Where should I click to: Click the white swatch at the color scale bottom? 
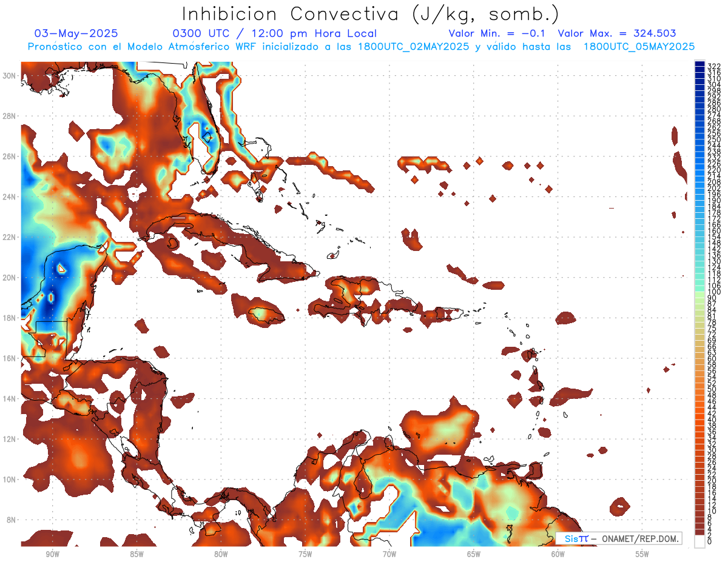pyautogui.click(x=700, y=541)
